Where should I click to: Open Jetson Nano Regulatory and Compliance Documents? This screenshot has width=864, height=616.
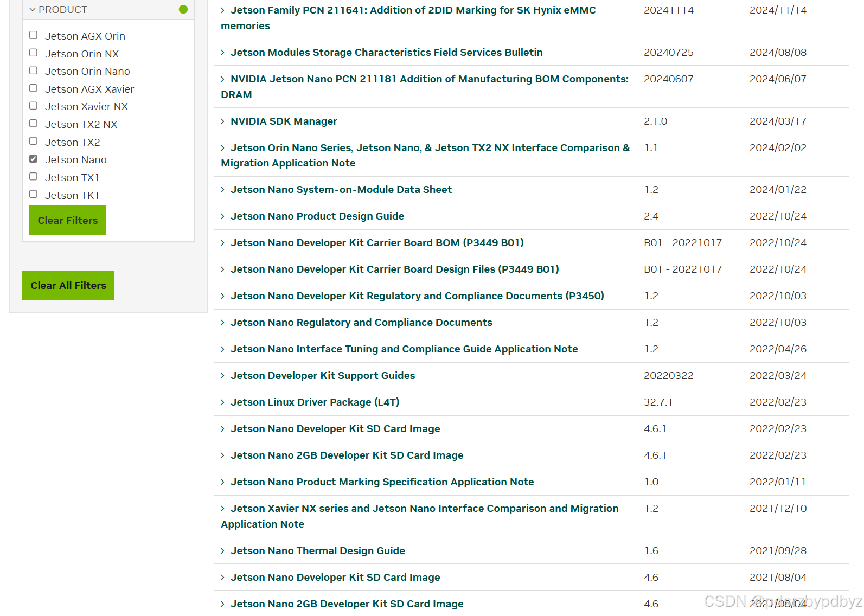tap(361, 322)
